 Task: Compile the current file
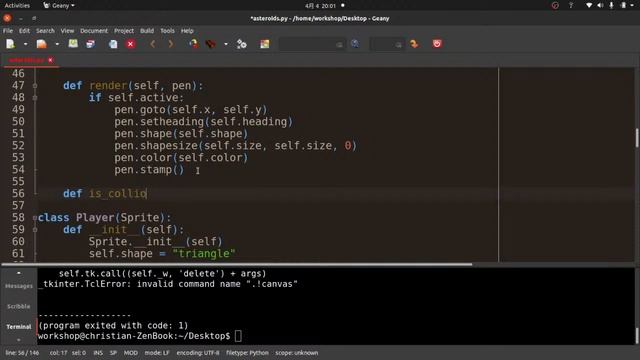[193, 44]
